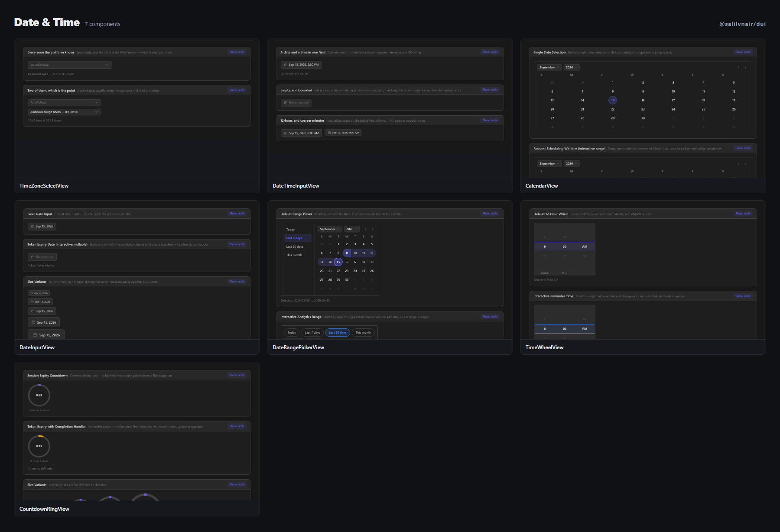Open September month dropdown in Default Range Picker
780x532 pixels.
[x=330, y=229]
